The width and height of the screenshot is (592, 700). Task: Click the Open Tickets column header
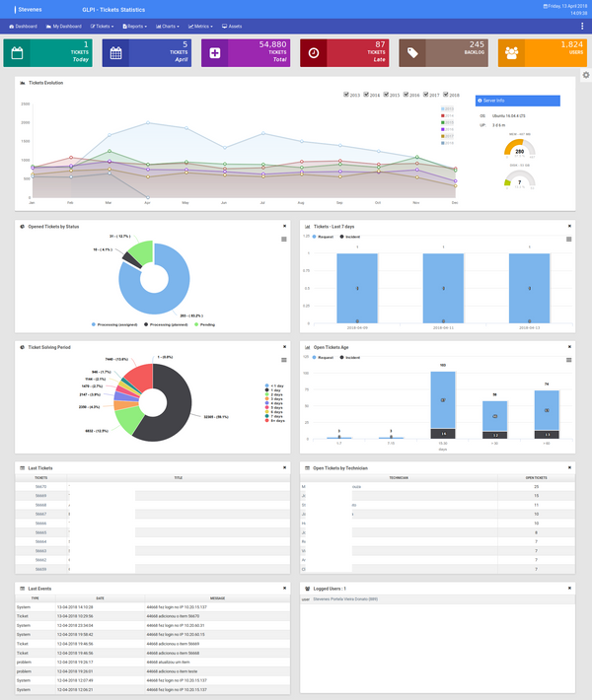[536, 478]
